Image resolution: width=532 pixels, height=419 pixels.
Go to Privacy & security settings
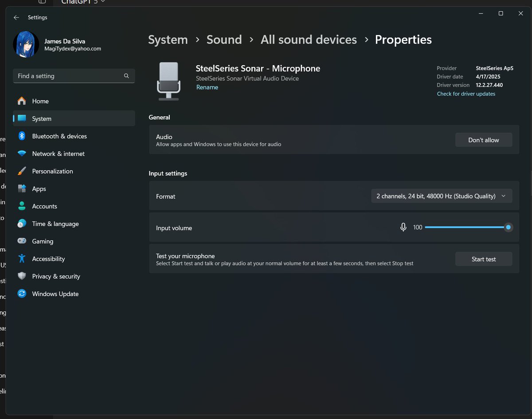tap(74, 276)
